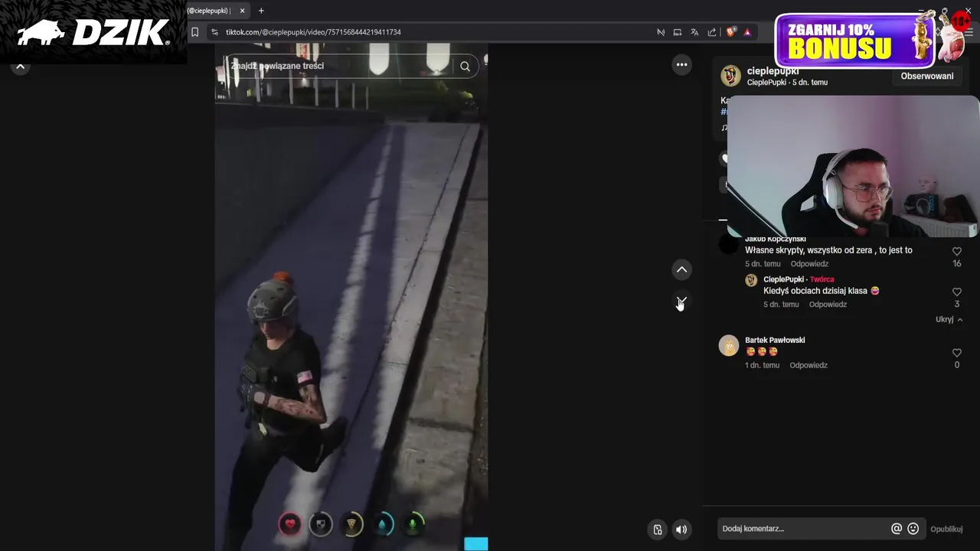The image size is (980, 551).
Task: Close the (@cieplepupki) browser tab
Action: click(242, 11)
